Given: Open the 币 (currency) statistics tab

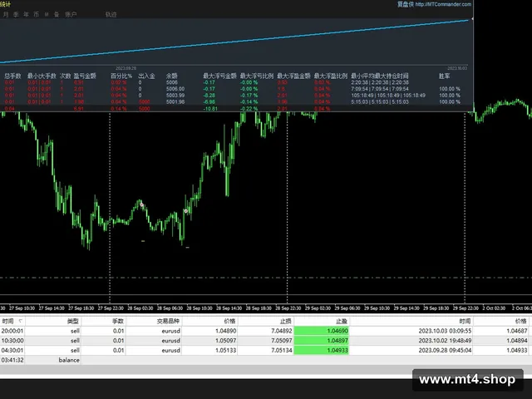Looking at the screenshot, I should [x=37, y=15].
